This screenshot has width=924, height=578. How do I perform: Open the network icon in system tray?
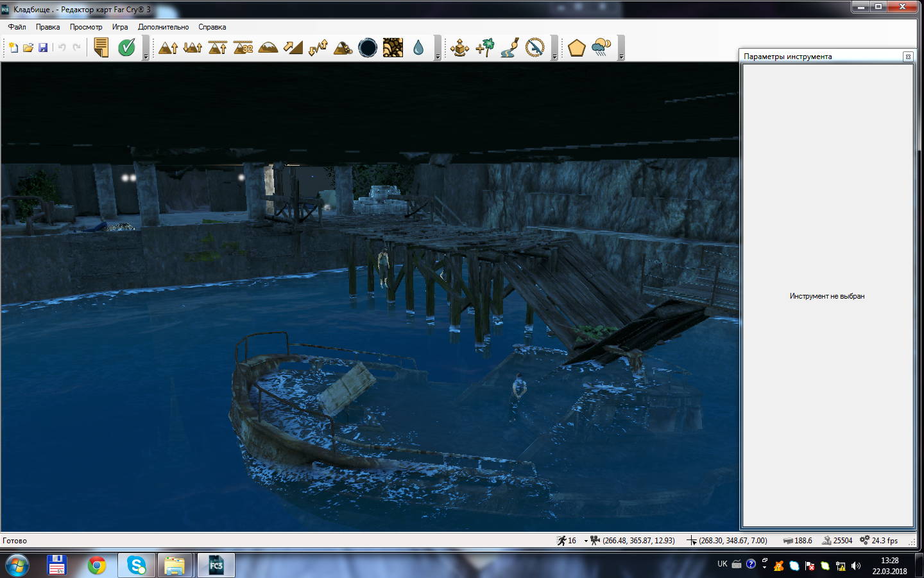tap(841, 566)
